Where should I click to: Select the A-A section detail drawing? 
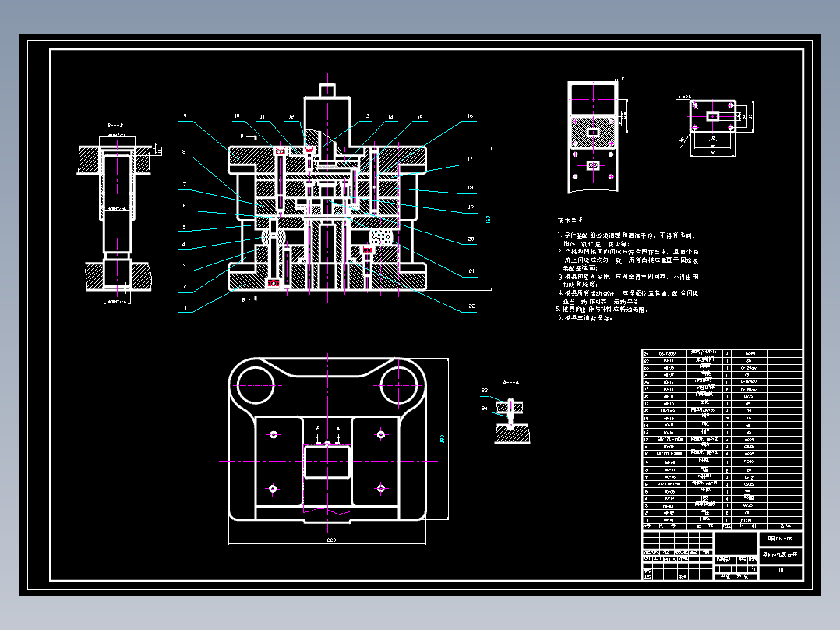coord(512,422)
